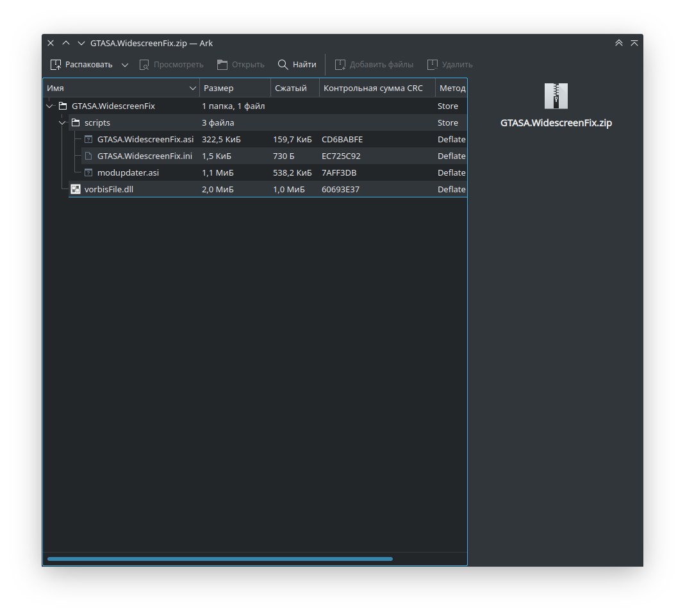The image size is (685, 616).
Task: Select vorbisFile.dll file name
Action: click(109, 189)
